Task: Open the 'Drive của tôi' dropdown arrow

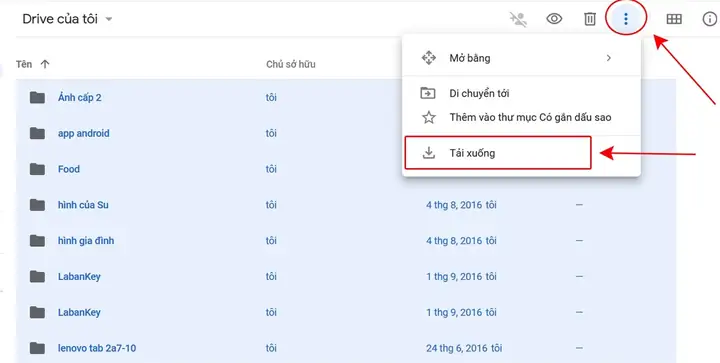Action: [109, 19]
